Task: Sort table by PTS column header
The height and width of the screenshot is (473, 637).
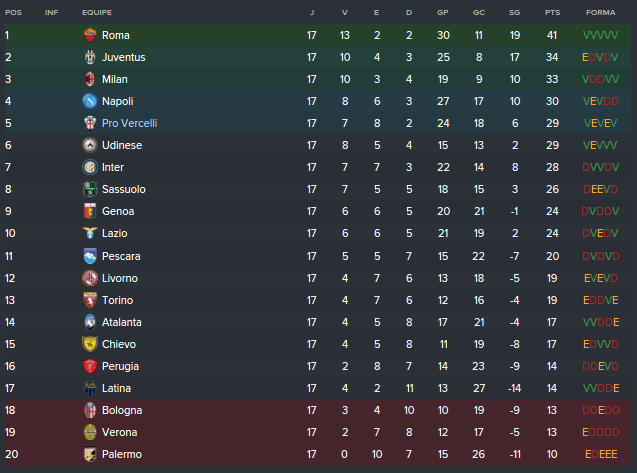Action: (552, 12)
